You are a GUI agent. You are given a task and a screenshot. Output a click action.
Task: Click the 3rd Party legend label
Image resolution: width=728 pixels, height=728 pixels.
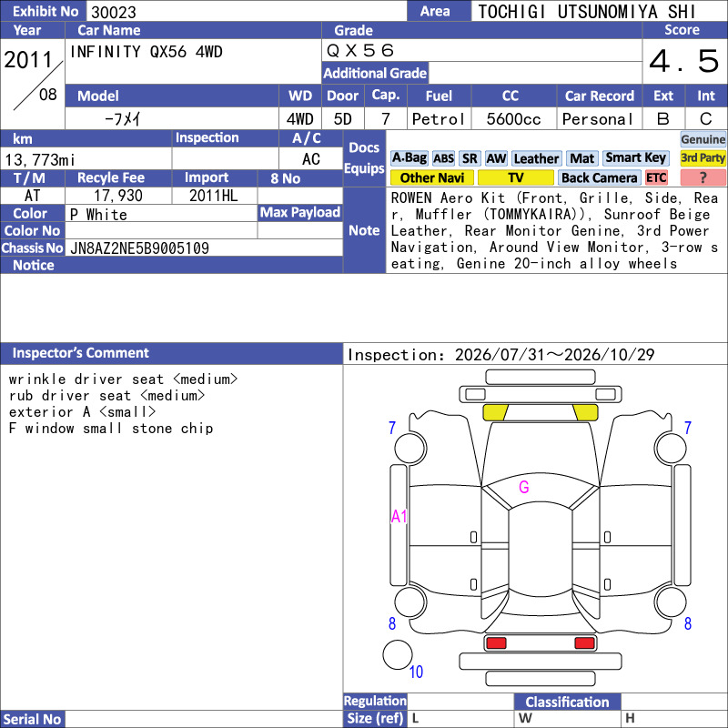pyautogui.click(x=703, y=157)
